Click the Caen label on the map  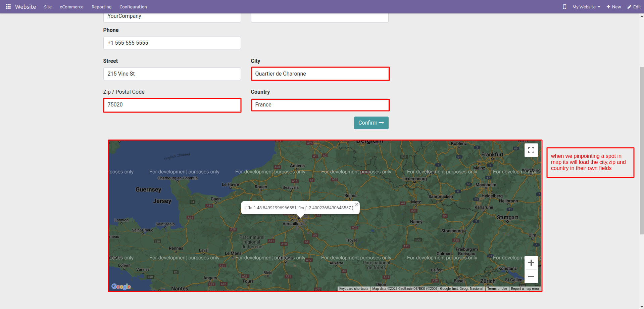click(216, 199)
